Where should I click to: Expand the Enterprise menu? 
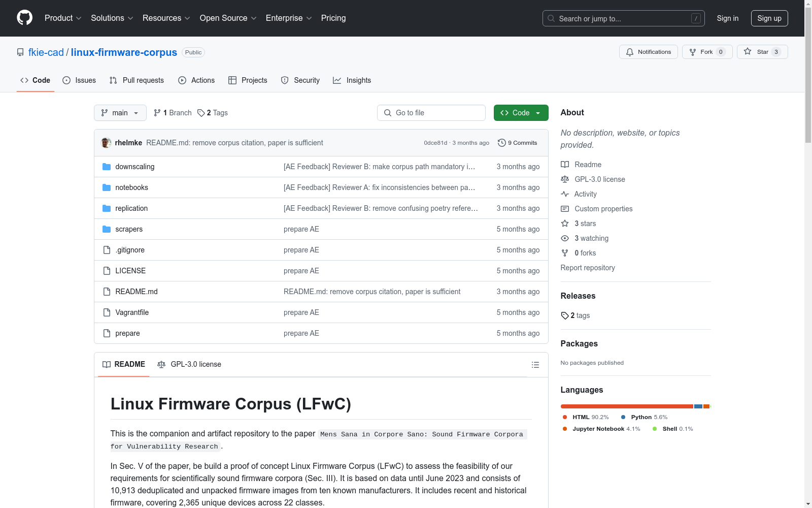(289, 18)
